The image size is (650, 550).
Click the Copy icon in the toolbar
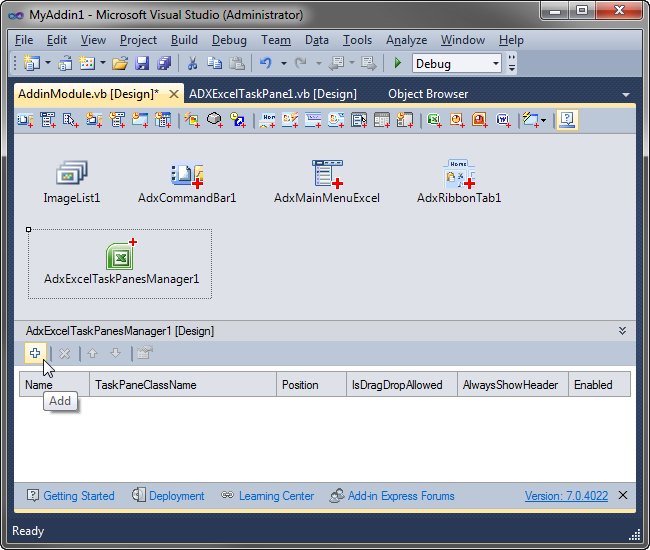click(214, 63)
